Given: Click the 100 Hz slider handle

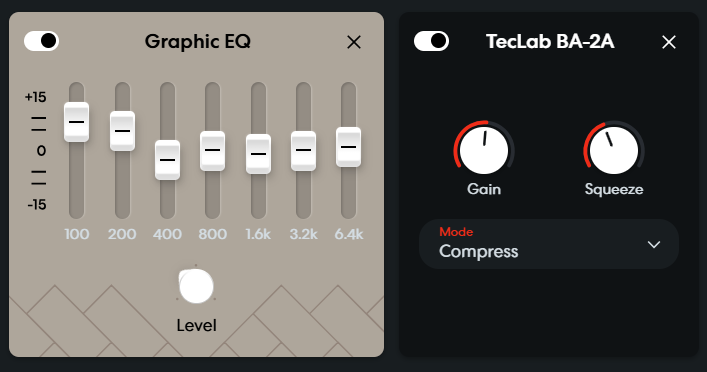Looking at the screenshot, I should 77,122.
